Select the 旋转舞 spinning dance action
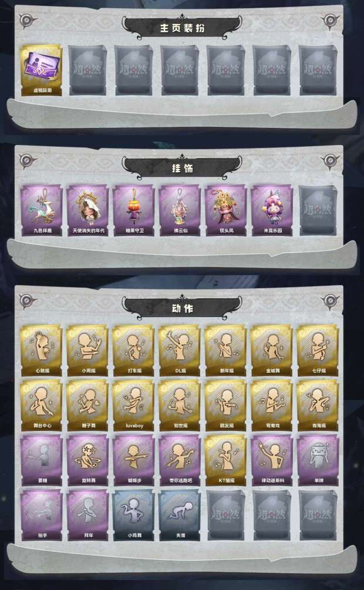The image size is (364, 590). click(x=87, y=461)
